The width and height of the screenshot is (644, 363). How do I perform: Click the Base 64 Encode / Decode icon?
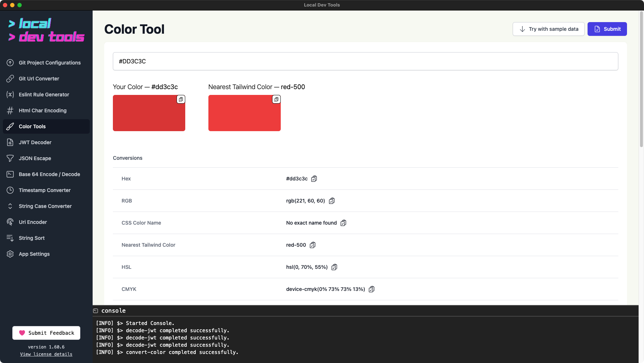pyautogui.click(x=10, y=174)
